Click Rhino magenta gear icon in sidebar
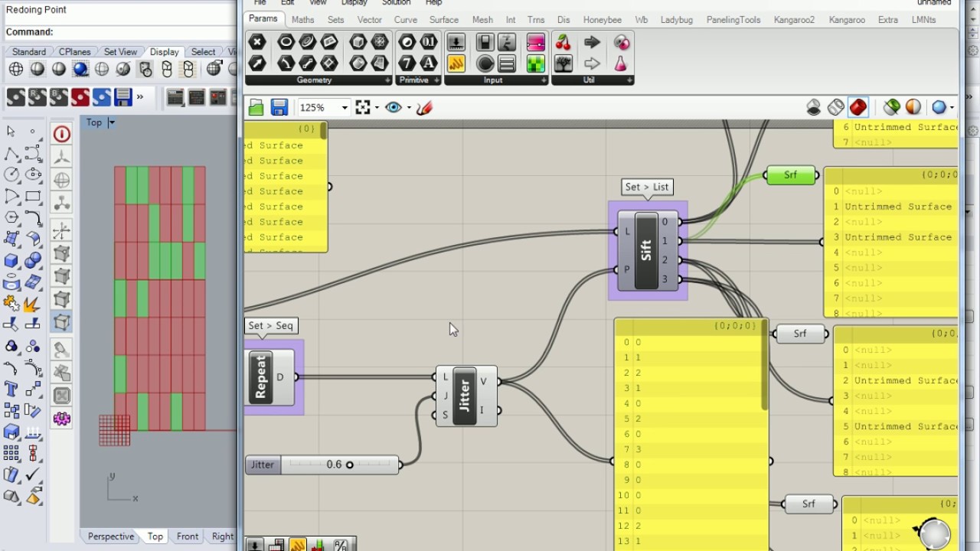The width and height of the screenshot is (980, 551). point(62,419)
